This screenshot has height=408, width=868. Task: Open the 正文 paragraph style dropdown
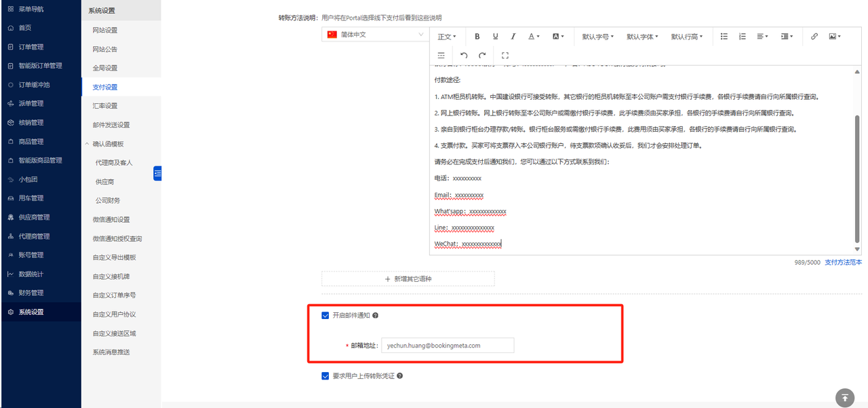pos(447,37)
